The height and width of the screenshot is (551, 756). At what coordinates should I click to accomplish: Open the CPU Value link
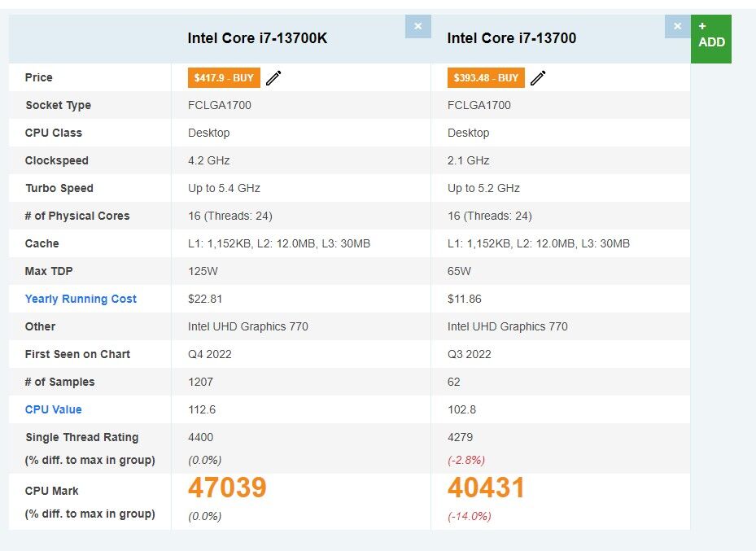coord(54,409)
